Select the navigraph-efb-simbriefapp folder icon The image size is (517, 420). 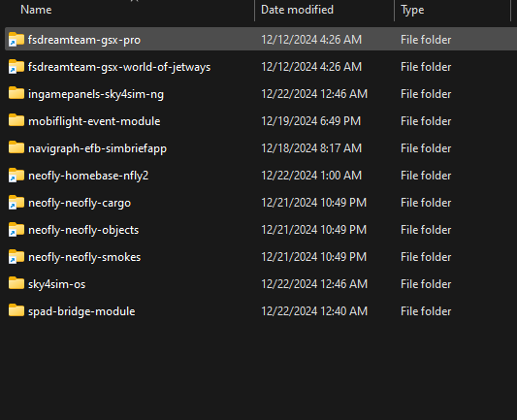16,147
